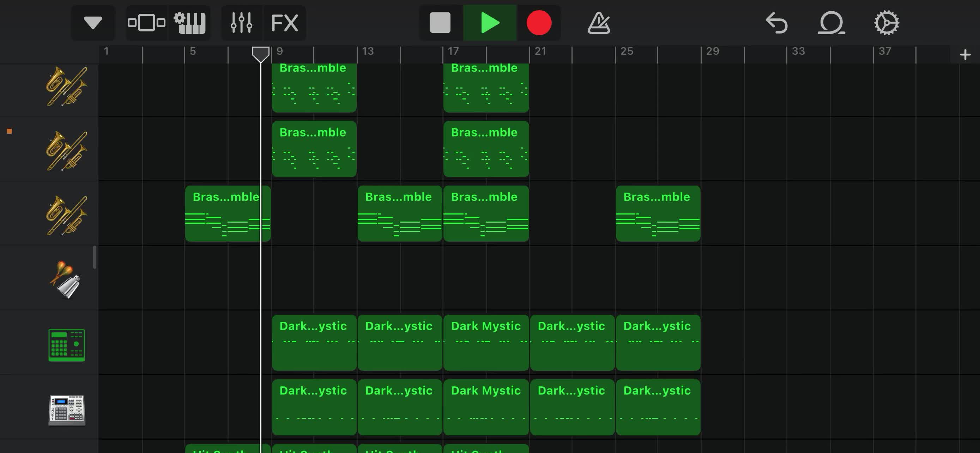Start playback with the green Play button
Viewport: 980px width, 453px height.
[490, 23]
